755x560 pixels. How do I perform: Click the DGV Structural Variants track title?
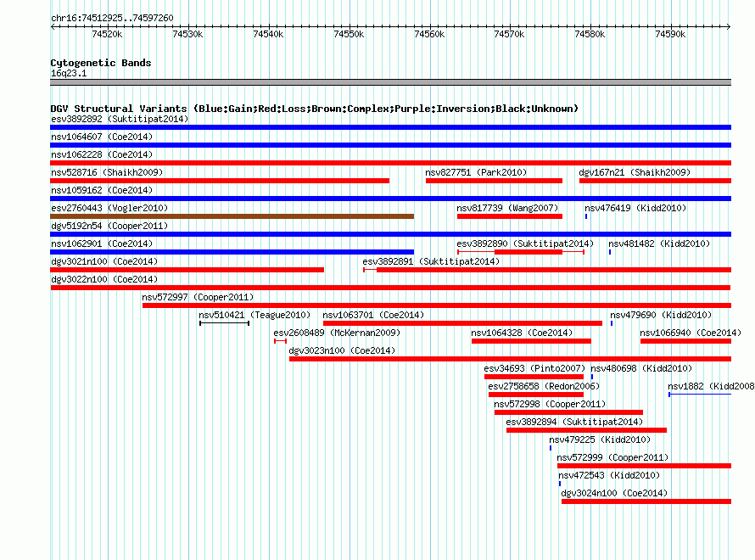[x=315, y=109]
